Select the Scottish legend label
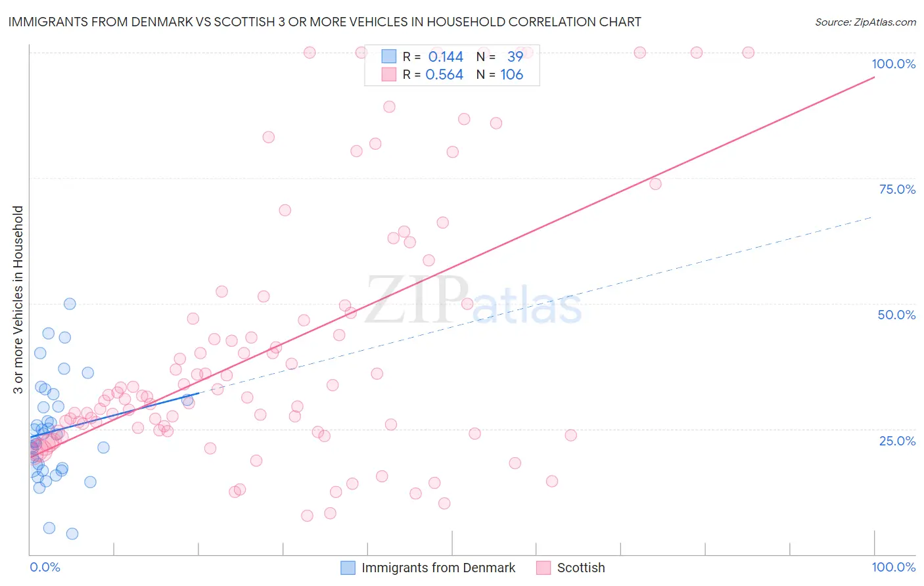This screenshot has height=586, width=924. point(581,568)
